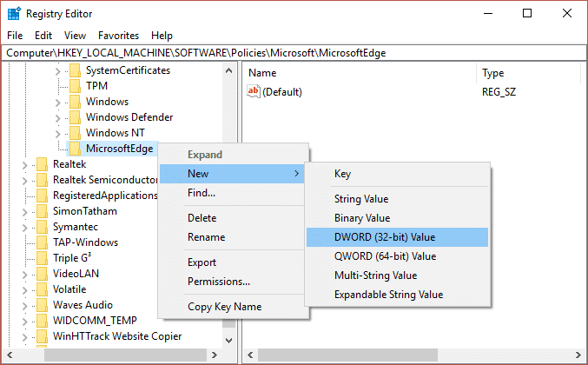The width and height of the screenshot is (588, 365).
Task: Open Permissions... from the context menu
Action: point(232,282)
